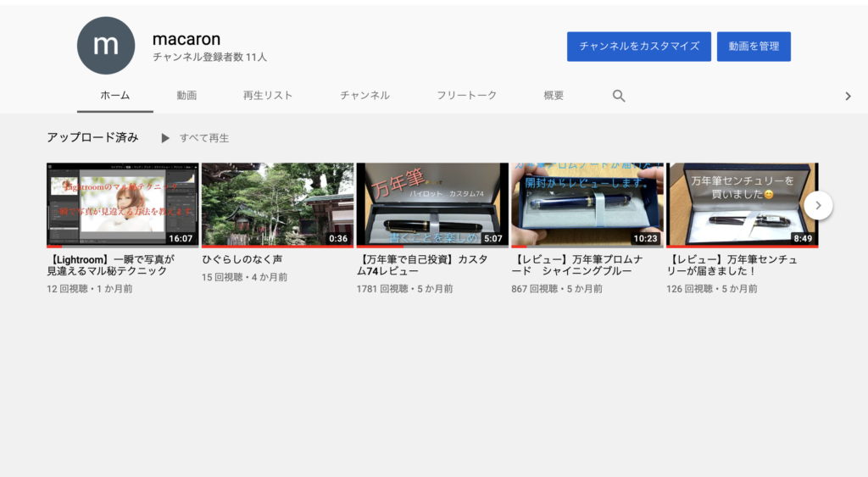Select the ホーム tab
Image resolution: width=868 pixels, height=477 pixels.
[x=115, y=96]
